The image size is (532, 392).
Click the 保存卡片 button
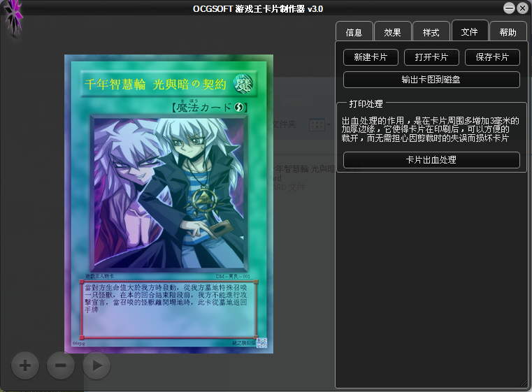point(492,57)
